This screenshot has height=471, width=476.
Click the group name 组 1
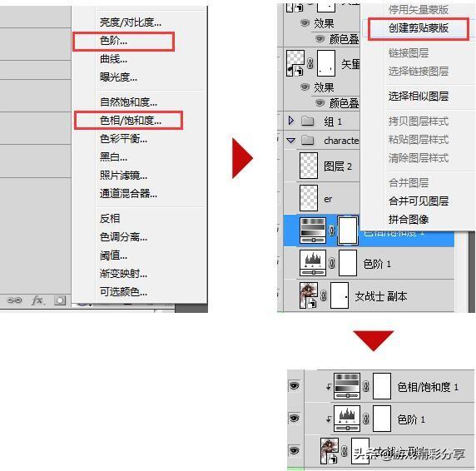click(333, 121)
